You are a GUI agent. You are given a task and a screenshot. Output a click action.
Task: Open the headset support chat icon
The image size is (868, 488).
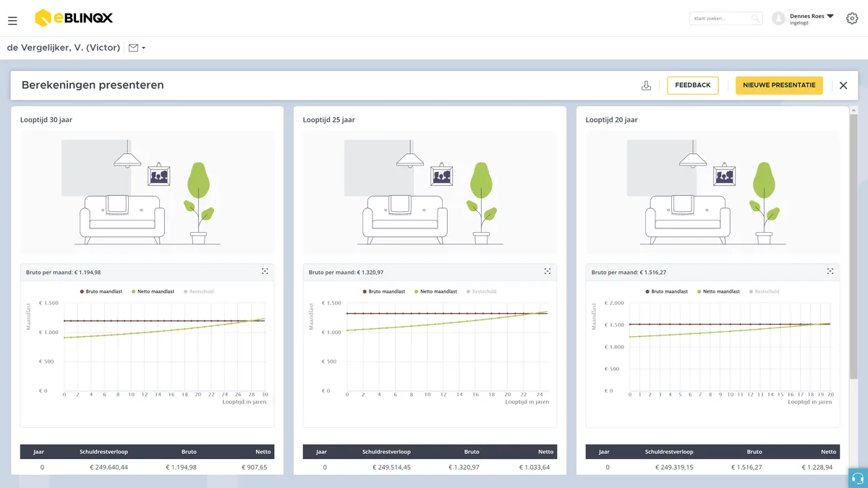pyautogui.click(x=857, y=478)
